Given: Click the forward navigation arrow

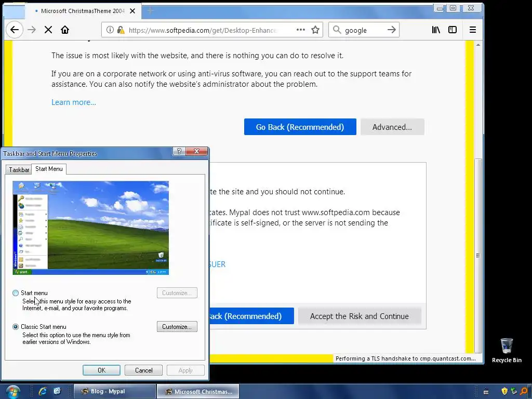Looking at the screenshot, I should click(32, 30).
